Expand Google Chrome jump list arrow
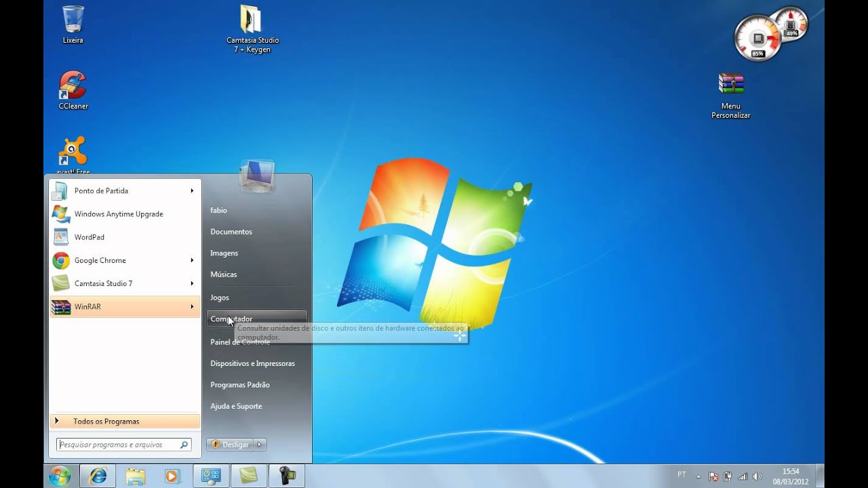 coord(193,260)
